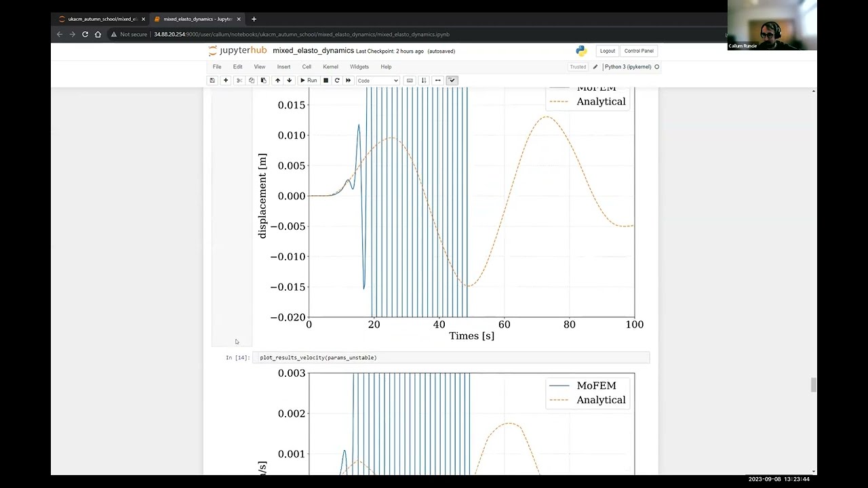Image resolution: width=868 pixels, height=488 pixels.
Task: Open the Kernel menu
Action: coord(330,66)
